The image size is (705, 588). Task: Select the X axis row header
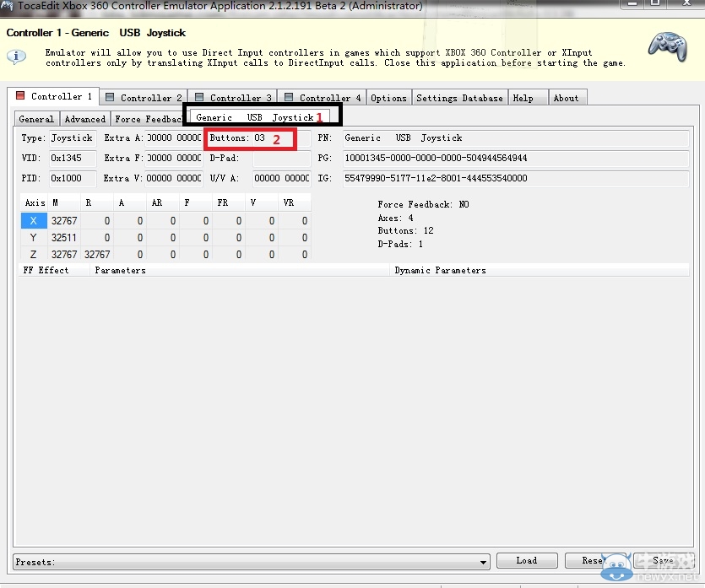tap(34, 220)
